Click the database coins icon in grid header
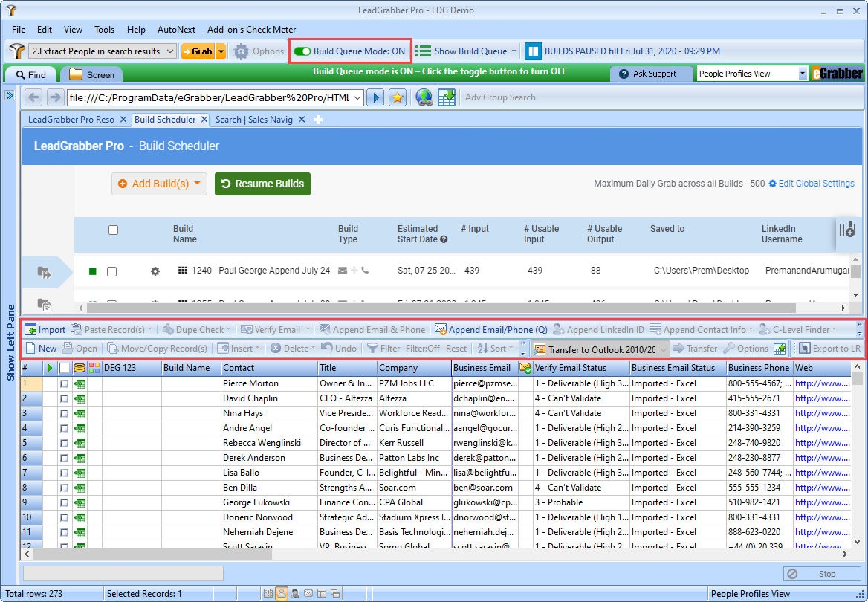 point(80,368)
